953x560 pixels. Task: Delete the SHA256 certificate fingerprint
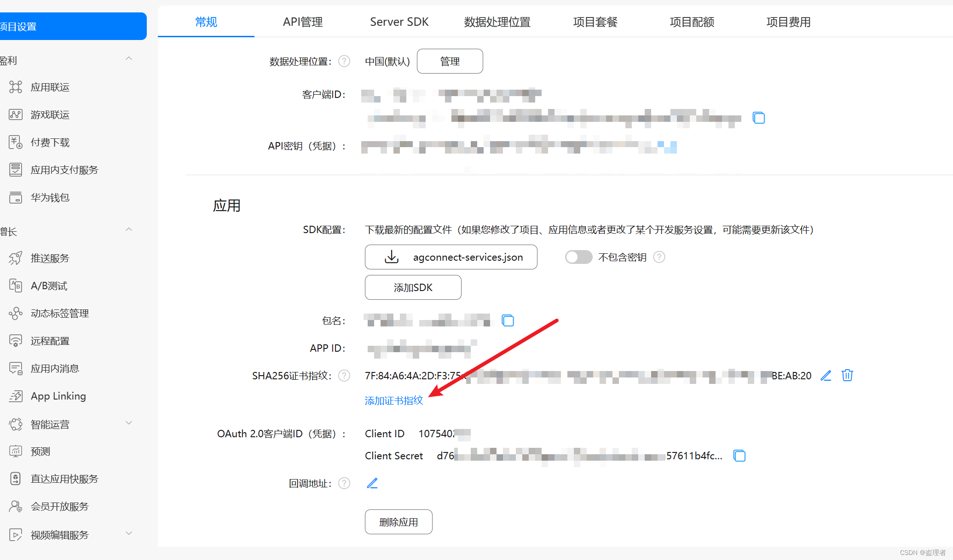(847, 376)
